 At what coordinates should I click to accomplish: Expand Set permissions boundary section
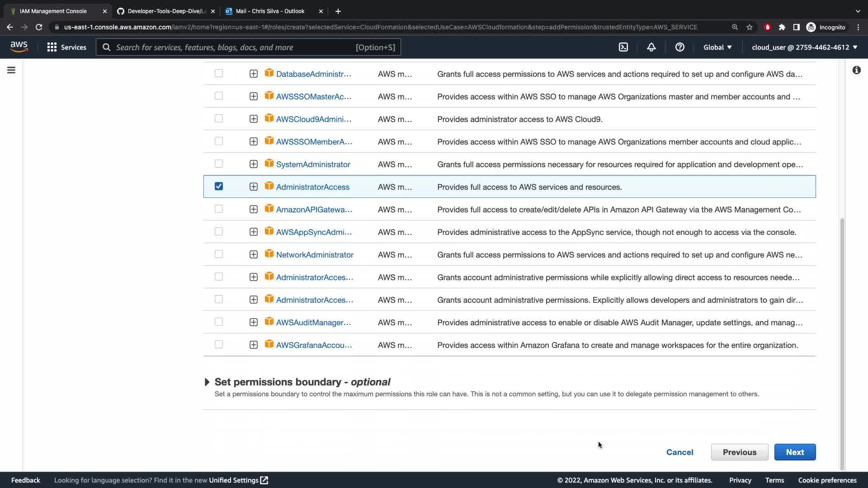click(207, 382)
